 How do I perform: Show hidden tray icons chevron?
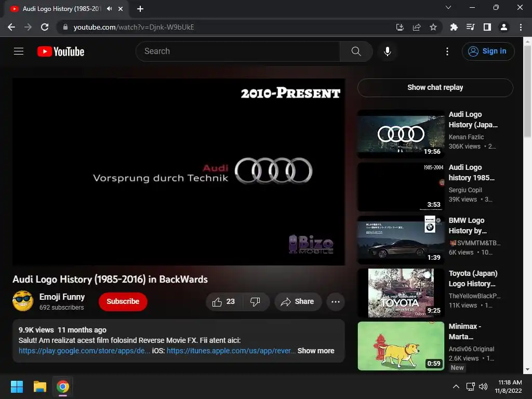tap(456, 387)
